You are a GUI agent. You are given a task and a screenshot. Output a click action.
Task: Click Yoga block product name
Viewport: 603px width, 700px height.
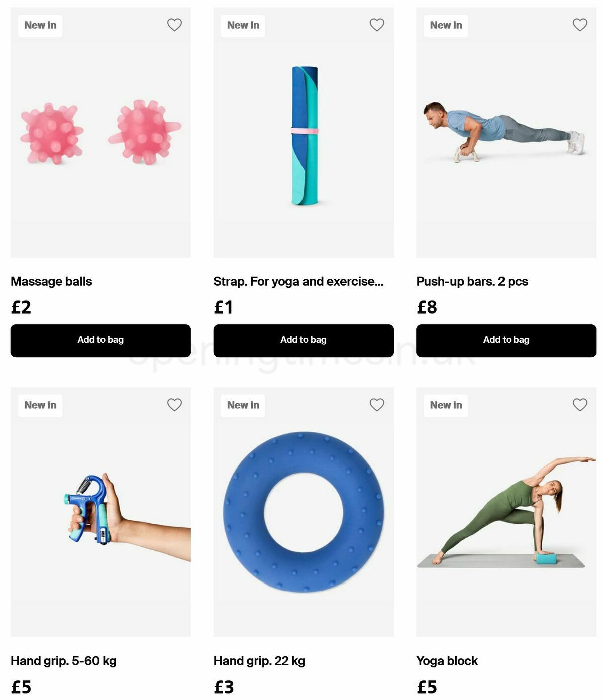[447, 661]
